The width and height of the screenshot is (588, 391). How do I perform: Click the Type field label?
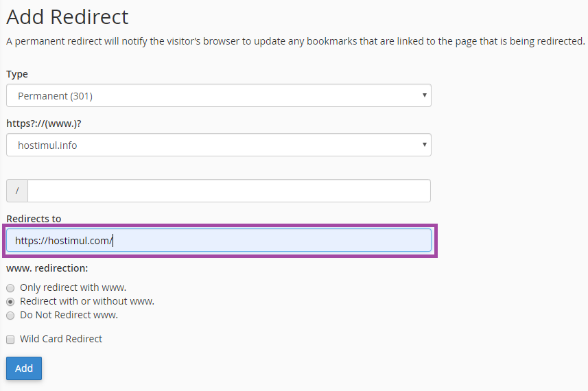(17, 74)
